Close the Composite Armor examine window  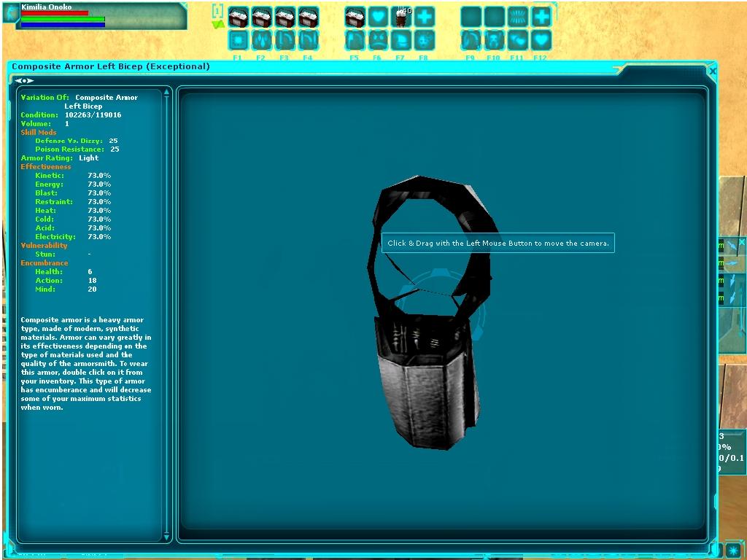(x=712, y=71)
